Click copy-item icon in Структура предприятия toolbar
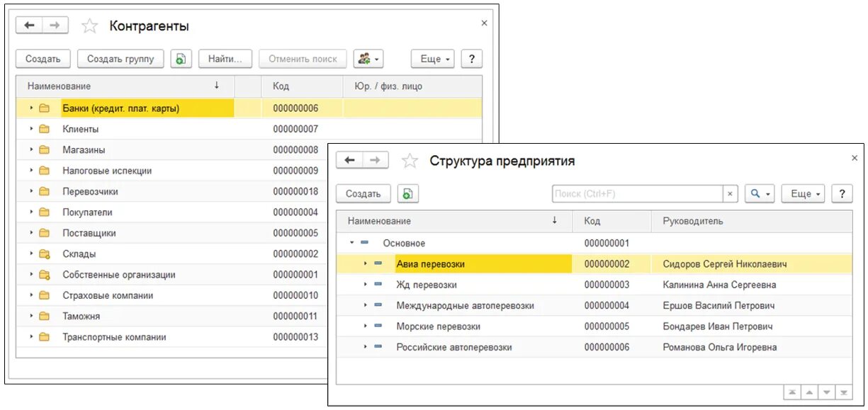Image resolution: width=868 pixels, height=410 pixels. pyautogui.click(x=408, y=193)
